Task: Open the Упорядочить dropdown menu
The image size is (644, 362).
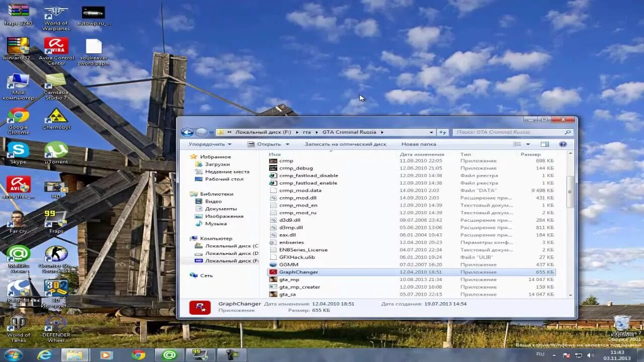Action: pos(210,144)
